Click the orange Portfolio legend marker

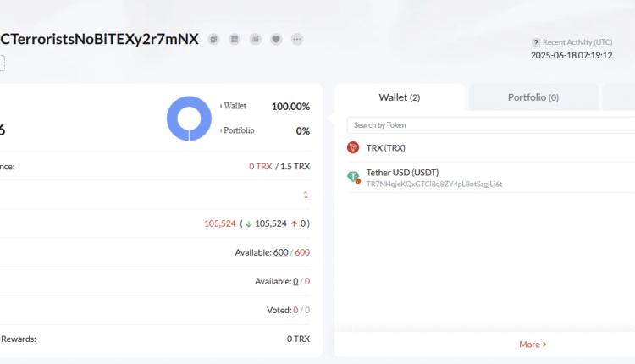221,130
